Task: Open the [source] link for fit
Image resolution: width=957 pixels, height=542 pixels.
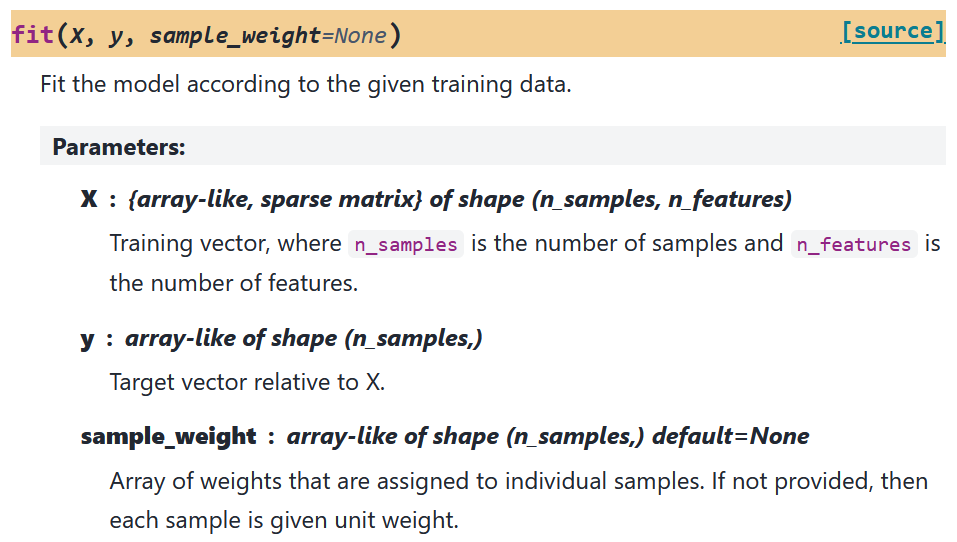Action: (893, 31)
